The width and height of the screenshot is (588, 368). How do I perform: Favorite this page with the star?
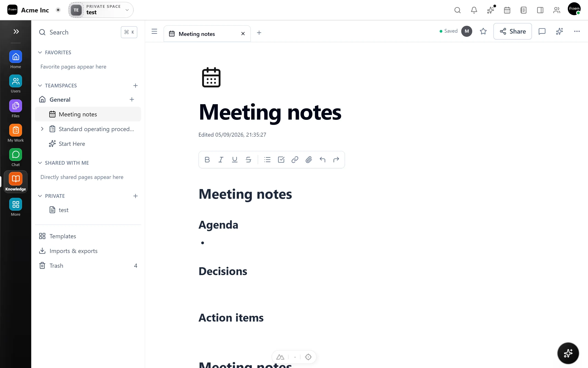[x=483, y=31]
